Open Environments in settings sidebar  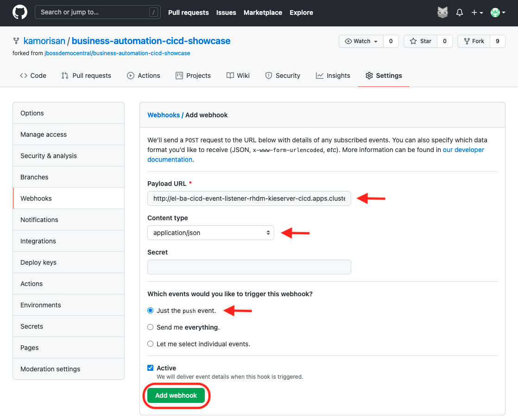pos(69,305)
